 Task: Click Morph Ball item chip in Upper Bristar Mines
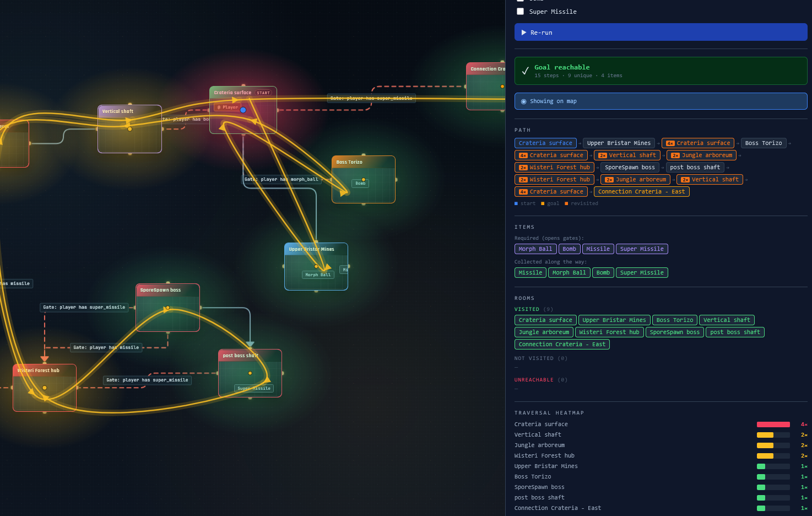point(318,275)
